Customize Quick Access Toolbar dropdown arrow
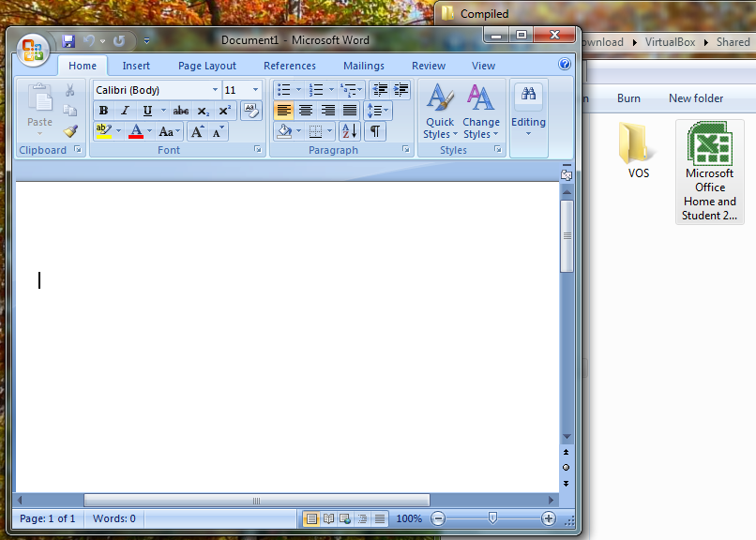756x540 pixels. (x=146, y=41)
